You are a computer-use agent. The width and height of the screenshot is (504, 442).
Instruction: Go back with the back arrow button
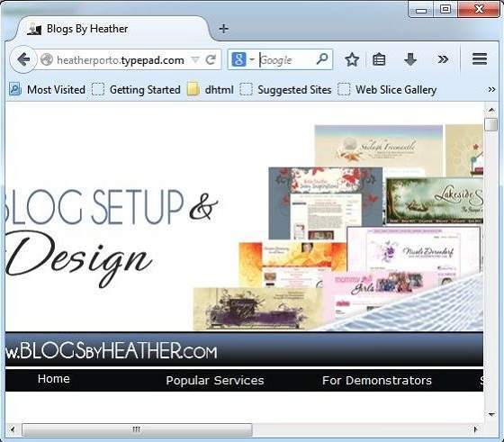[x=22, y=59]
